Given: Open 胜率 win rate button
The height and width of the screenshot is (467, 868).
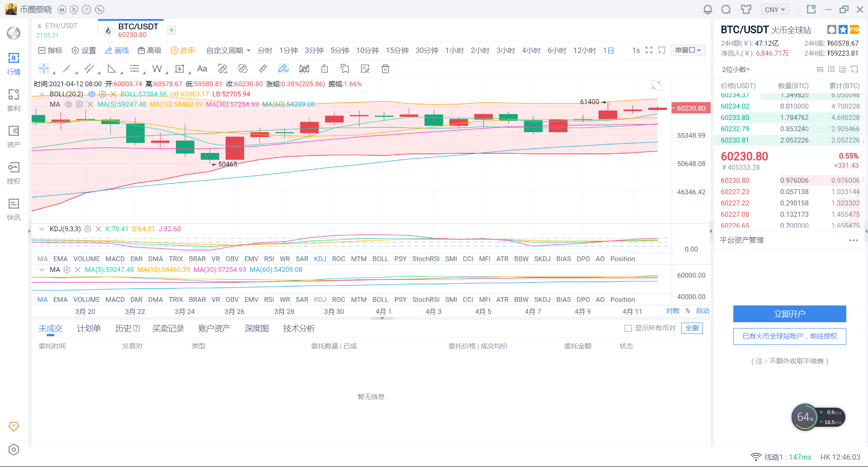Looking at the screenshot, I should coord(183,50).
